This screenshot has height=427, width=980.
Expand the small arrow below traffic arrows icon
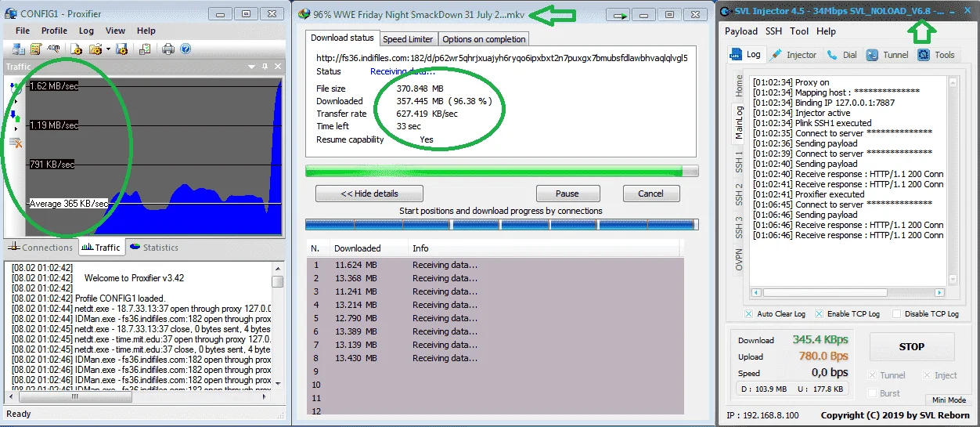click(x=15, y=130)
